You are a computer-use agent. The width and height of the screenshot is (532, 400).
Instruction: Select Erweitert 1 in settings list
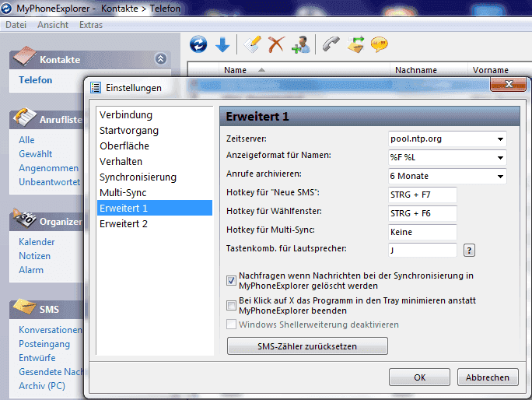[x=155, y=208]
